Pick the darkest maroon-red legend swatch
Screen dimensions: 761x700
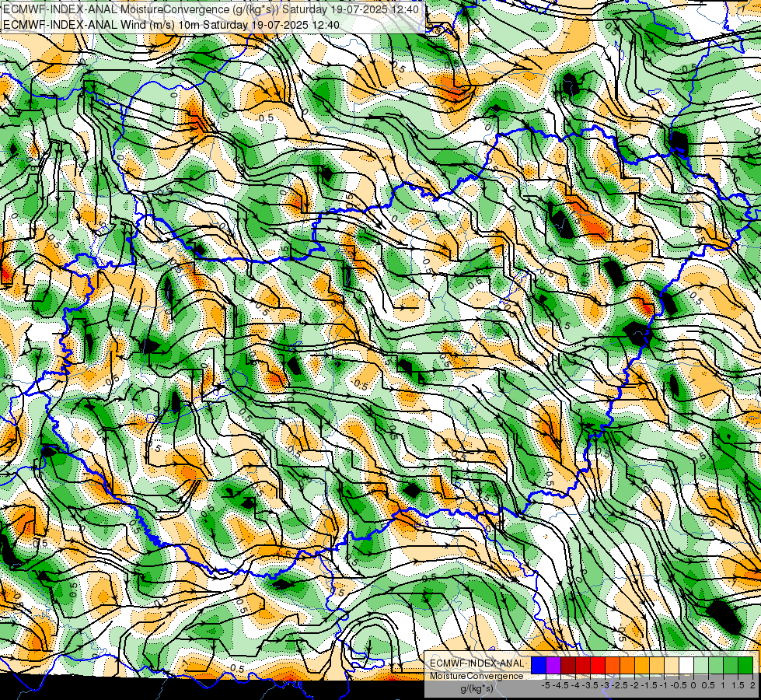coord(568,665)
